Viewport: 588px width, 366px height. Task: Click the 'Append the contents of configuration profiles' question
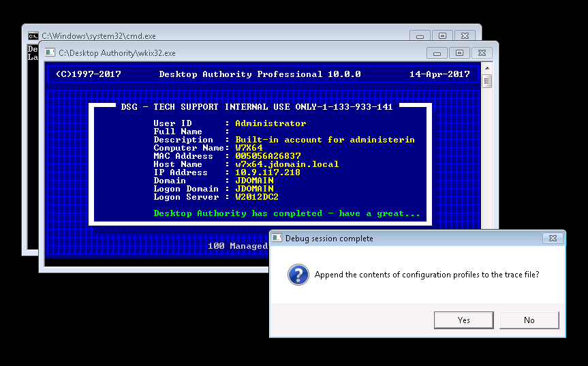(x=427, y=275)
